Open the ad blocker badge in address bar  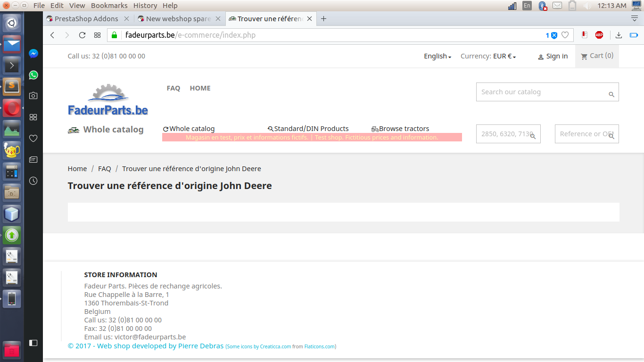pos(551,35)
